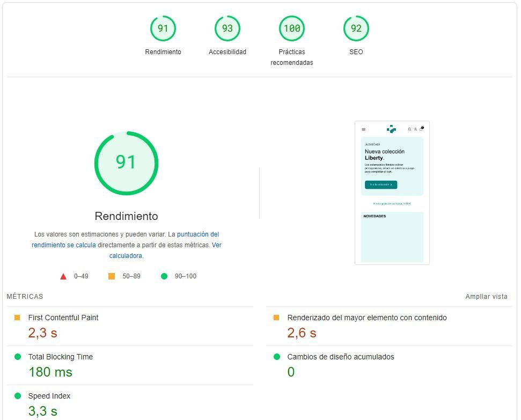Image resolution: width=521 pixels, height=420 pixels.
Task: Click 'Cambios de diseño acumulados' label
Action: (341, 357)
